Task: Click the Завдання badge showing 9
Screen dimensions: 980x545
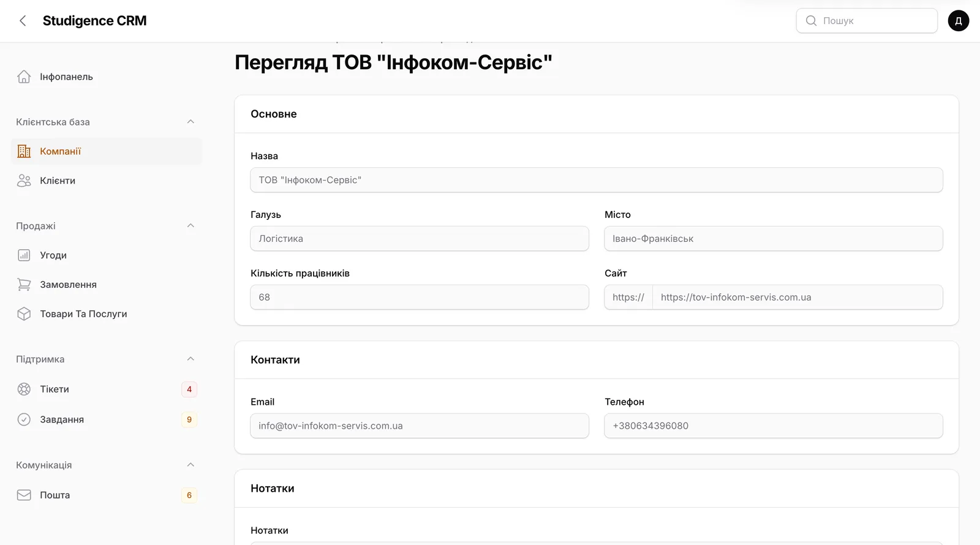Action: (x=189, y=419)
